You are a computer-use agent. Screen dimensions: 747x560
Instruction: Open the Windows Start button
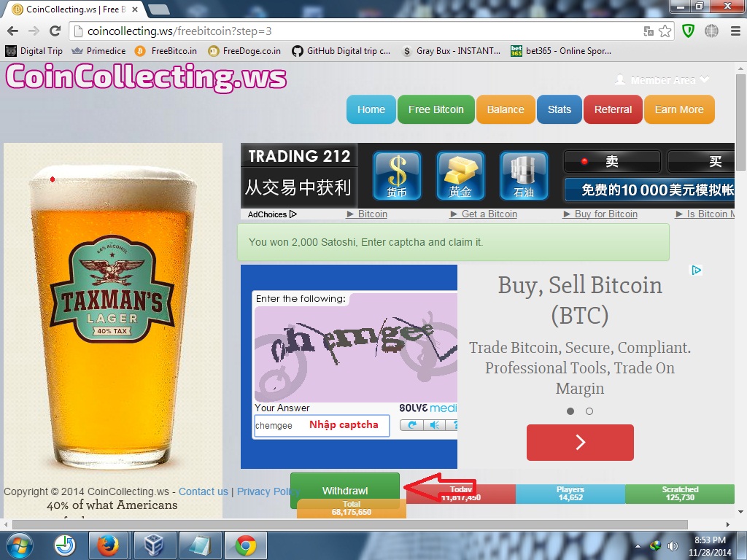coord(20,545)
